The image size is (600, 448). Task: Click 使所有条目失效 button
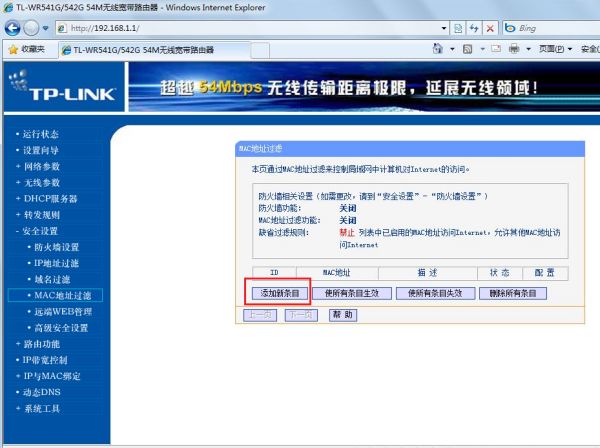click(x=435, y=293)
